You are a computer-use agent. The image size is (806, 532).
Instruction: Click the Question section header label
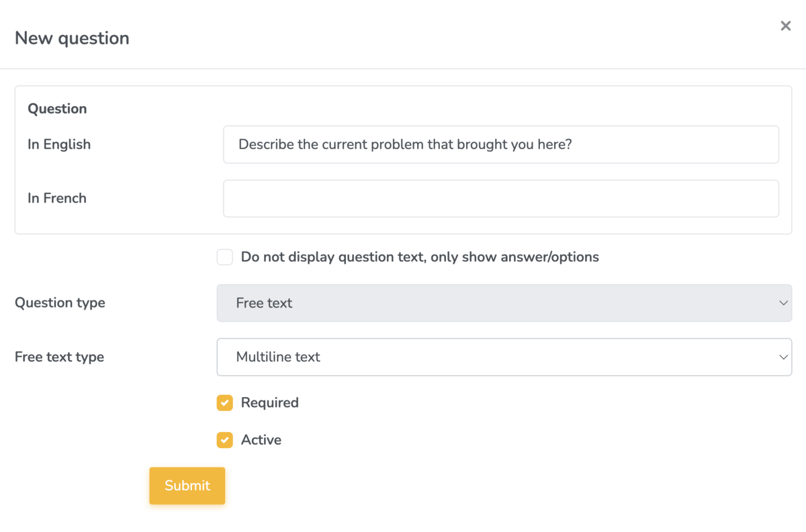tap(57, 108)
